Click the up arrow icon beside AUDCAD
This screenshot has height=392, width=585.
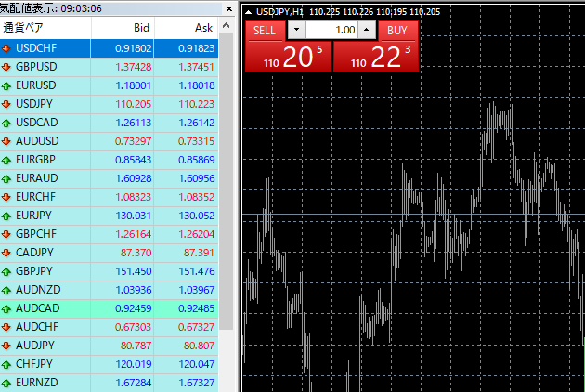[7, 308]
